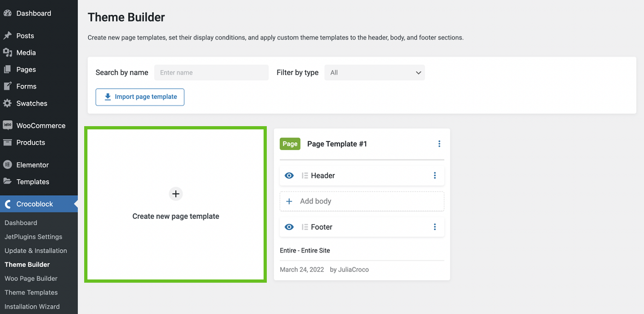This screenshot has height=314, width=644.
Task: Click the Crocoblock logo icon
Action: pos(7,204)
